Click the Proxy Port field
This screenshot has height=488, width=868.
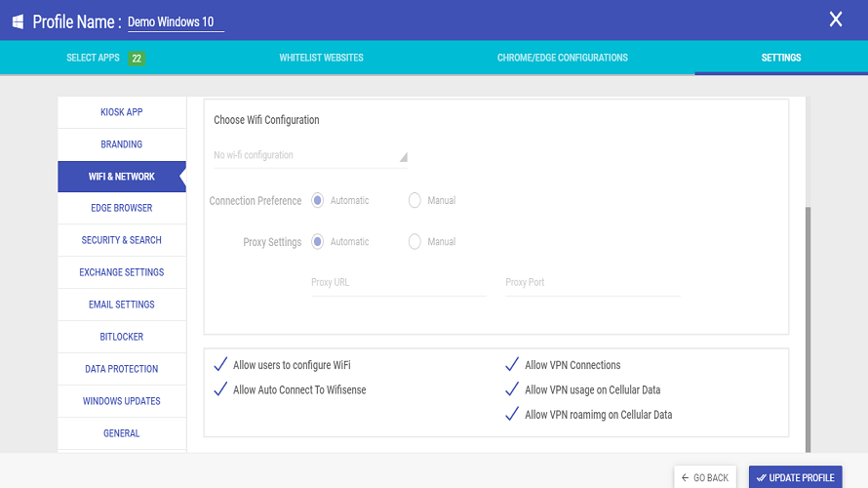(x=592, y=283)
